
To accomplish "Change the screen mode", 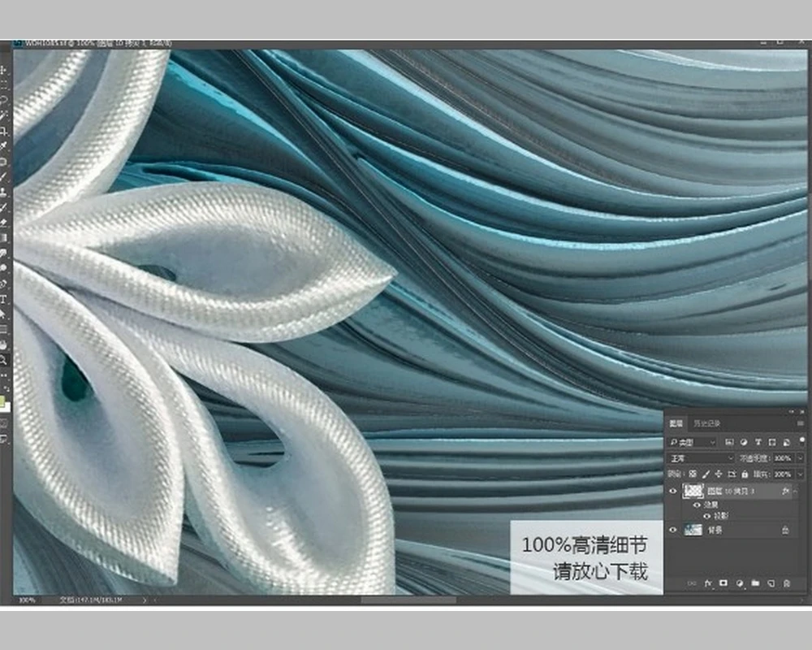I will tap(4, 439).
